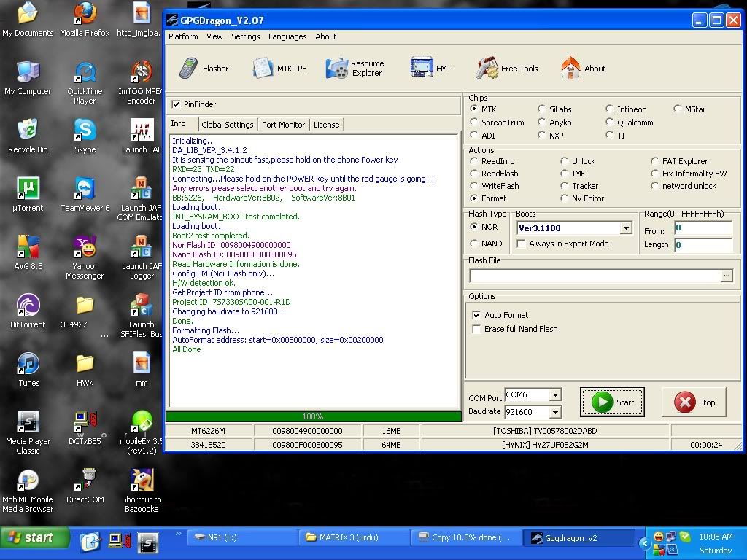Open the COM Port dropdown
The height and width of the screenshot is (560, 747).
point(555,394)
